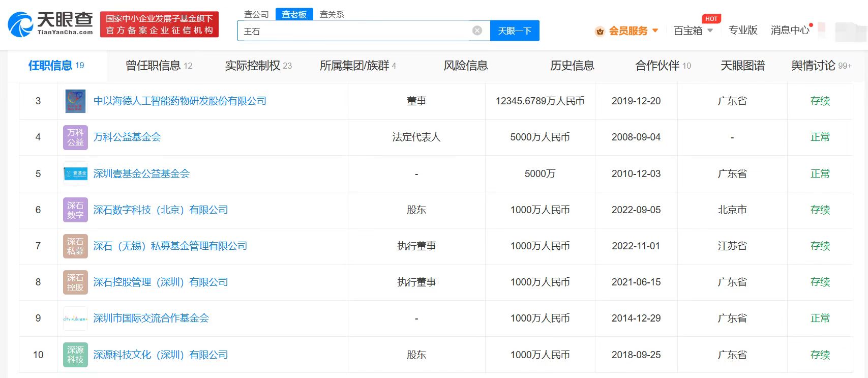
Task: Open the 曾任职信息 tab
Action: [159, 66]
